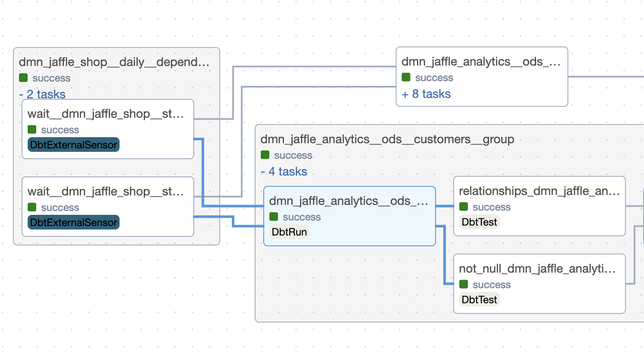Collapse the group via '- 2 tasks'
Image resolution: width=644 pixels, height=352 pixels.
[x=42, y=94]
